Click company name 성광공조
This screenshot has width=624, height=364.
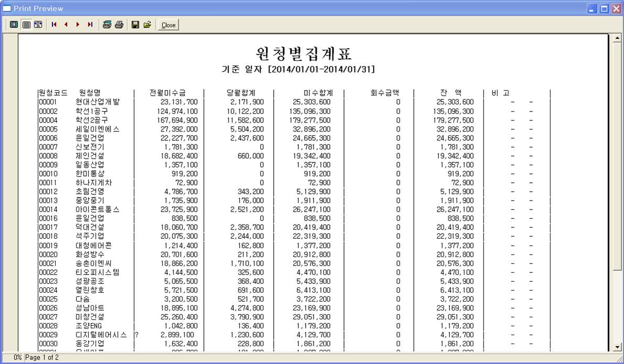click(90, 281)
